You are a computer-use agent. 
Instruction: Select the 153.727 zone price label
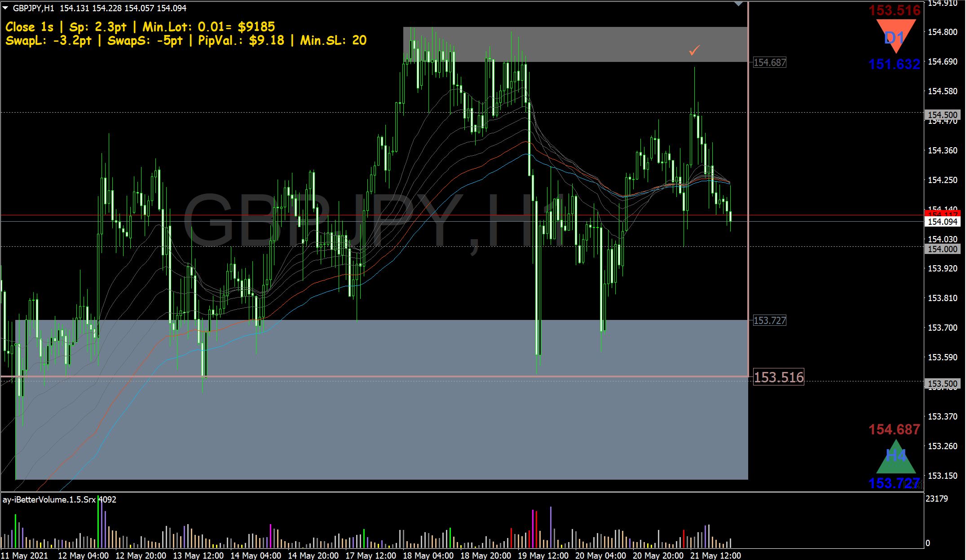point(769,320)
